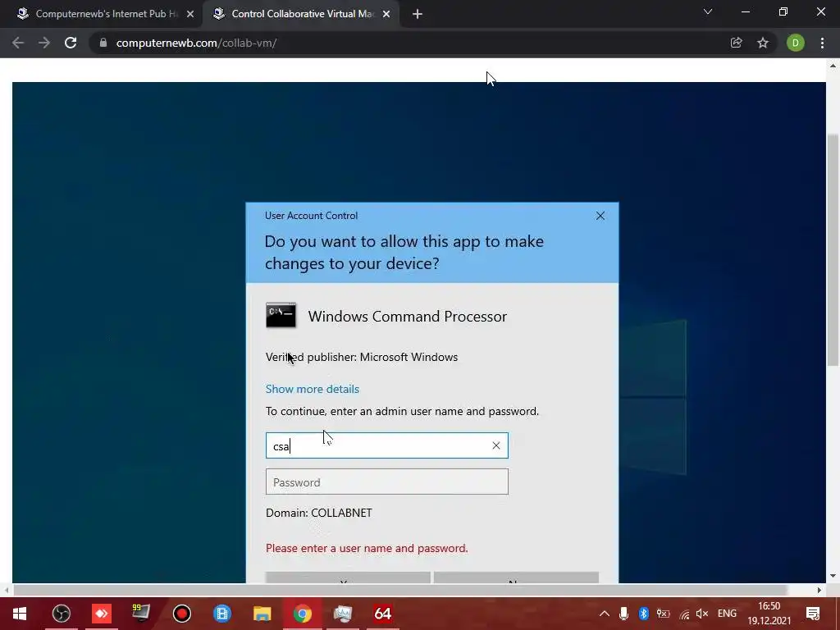Image resolution: width=840 pixels, height=630 pixels.
Task: Open the battery status tray icon
Action: pyautogui.click(x=663, y=614)
